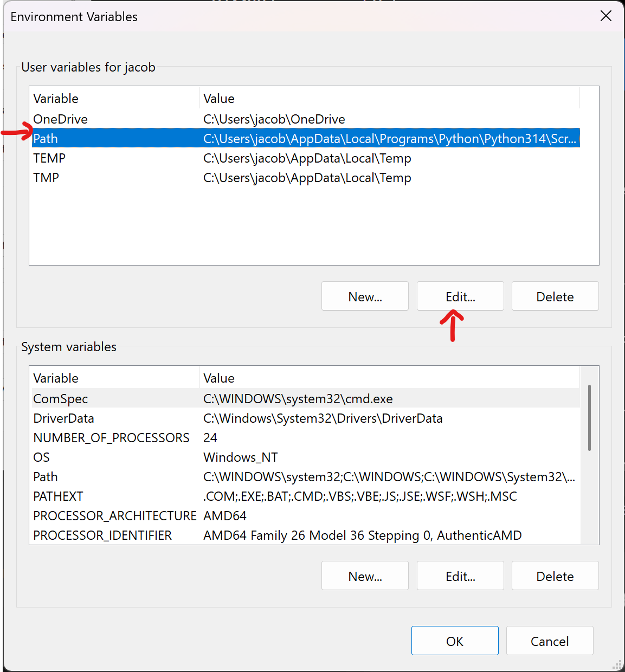The height and width of the screenshot is (672, 625).
Task: Dismiss the dialog with Cancel
Action: [549, 641]
